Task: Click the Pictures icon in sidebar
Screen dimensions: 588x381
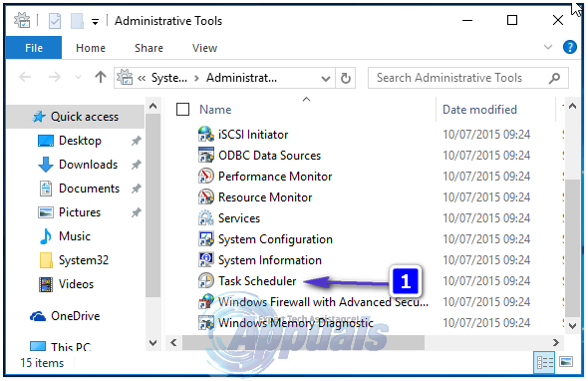Action: [46, 212]
